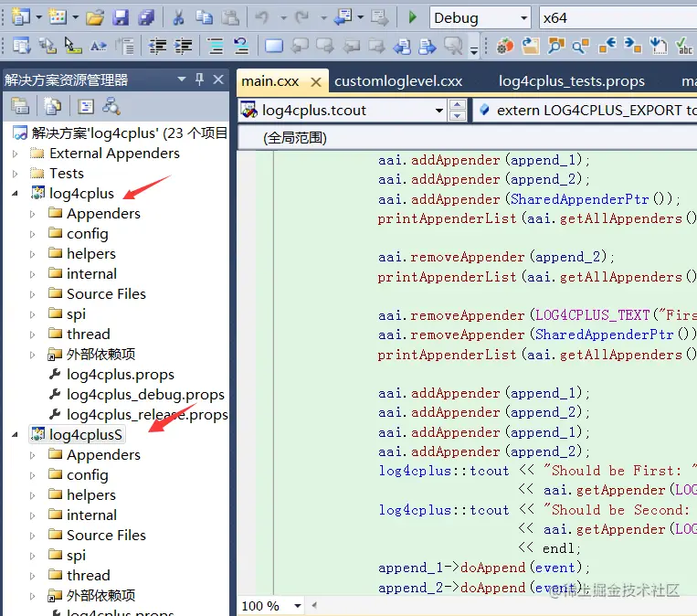This screenshot has width=697, height=616.
Task: Click Show All Files icon in Solution Explorer
Action: click(52, 106)
